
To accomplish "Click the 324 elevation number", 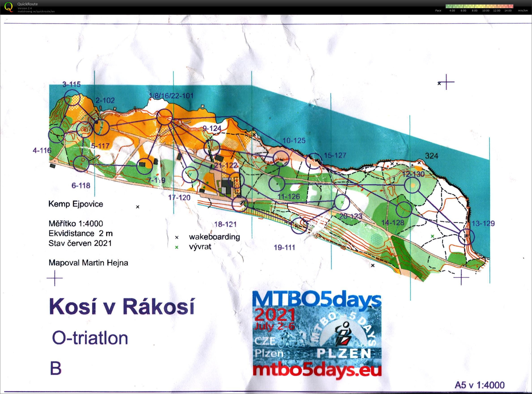I will click(x=431, y=156).
